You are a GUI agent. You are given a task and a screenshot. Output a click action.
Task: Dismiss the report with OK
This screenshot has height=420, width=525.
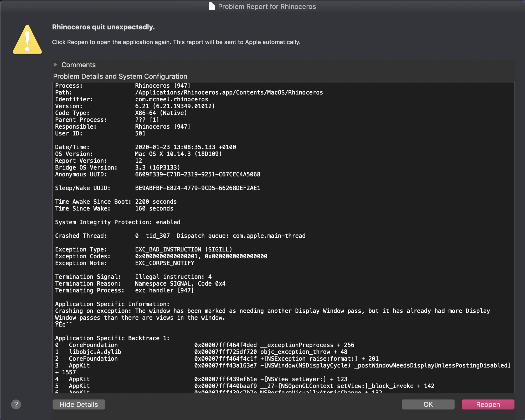click(428, 405)
